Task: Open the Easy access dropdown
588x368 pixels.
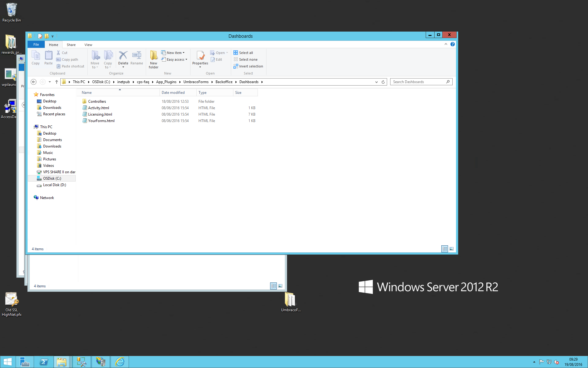Action: point(174,59)
